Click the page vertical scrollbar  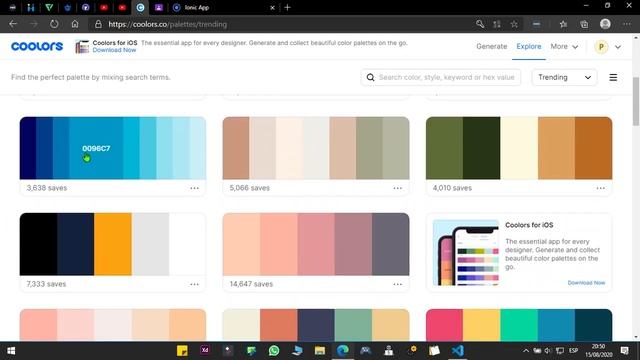click(x=636, y=102)
